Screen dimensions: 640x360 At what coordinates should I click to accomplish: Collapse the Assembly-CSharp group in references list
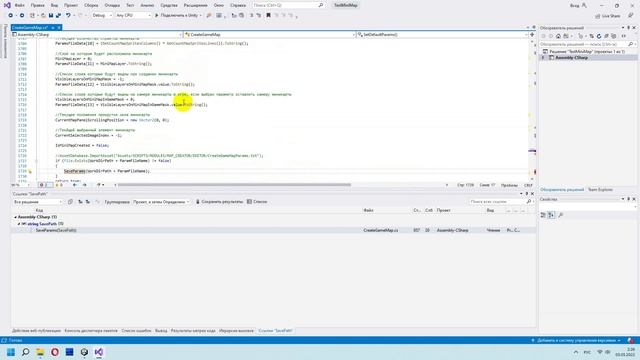pos(16,217)
